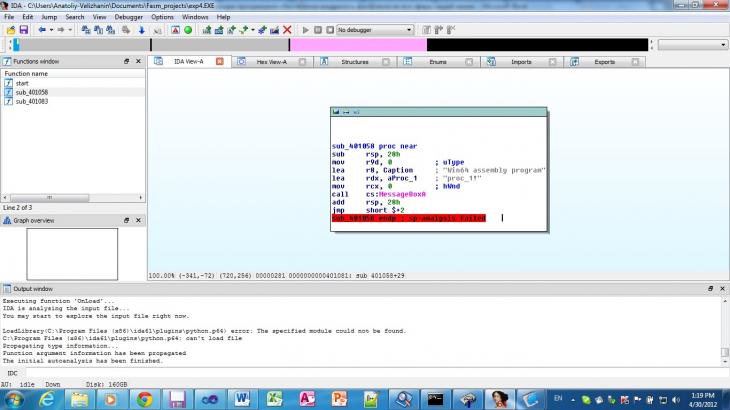This screenshot has width=730, height=410.
Task: Open the View menu
Action: (99, 17)
